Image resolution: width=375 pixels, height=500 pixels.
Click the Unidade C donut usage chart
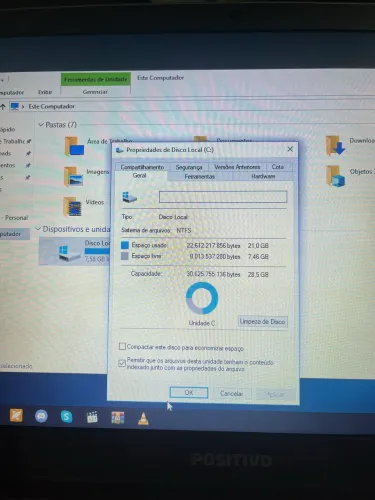pyautogui.click(x=202, y=298)
